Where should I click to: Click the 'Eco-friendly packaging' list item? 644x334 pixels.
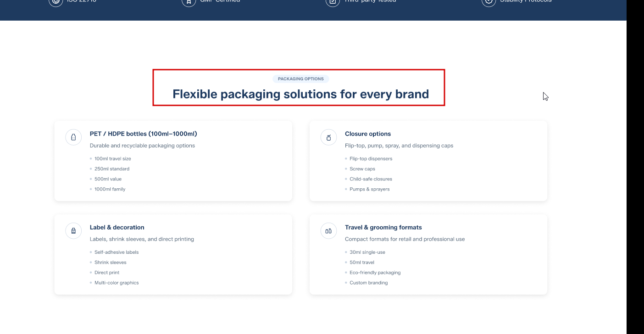(x=375, y=273)
